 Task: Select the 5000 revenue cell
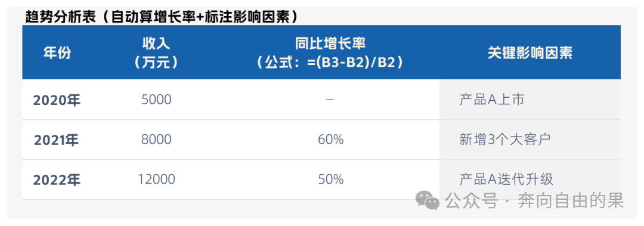pyautogui.click(x=156, y=100)
